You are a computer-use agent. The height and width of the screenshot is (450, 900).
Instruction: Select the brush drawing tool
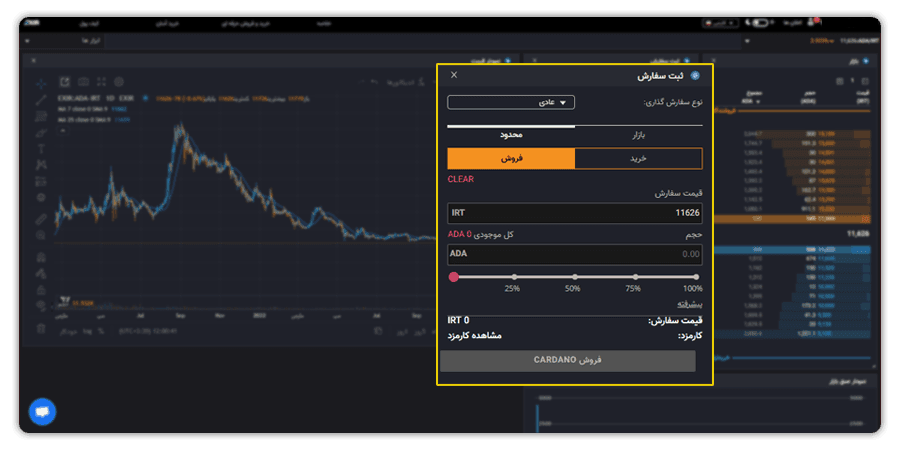coord(41,133)
